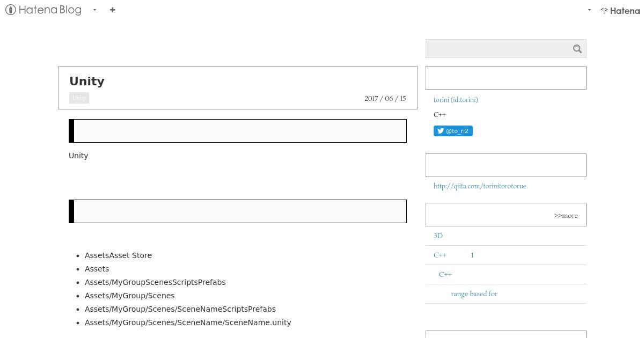Image resolution: width=644 pixels, height=338 pixels.
Task: Open the Unity article title link
Action: point(87,81)
